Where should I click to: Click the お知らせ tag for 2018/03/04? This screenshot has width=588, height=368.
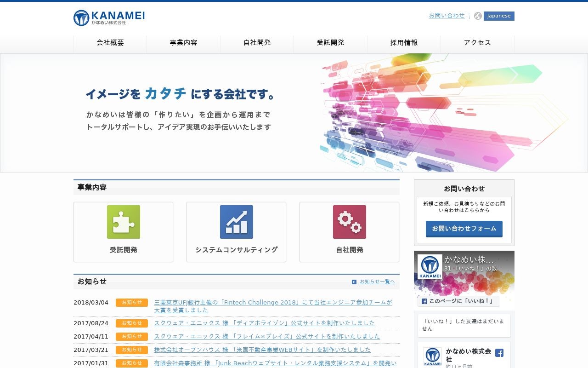[132, 303]
